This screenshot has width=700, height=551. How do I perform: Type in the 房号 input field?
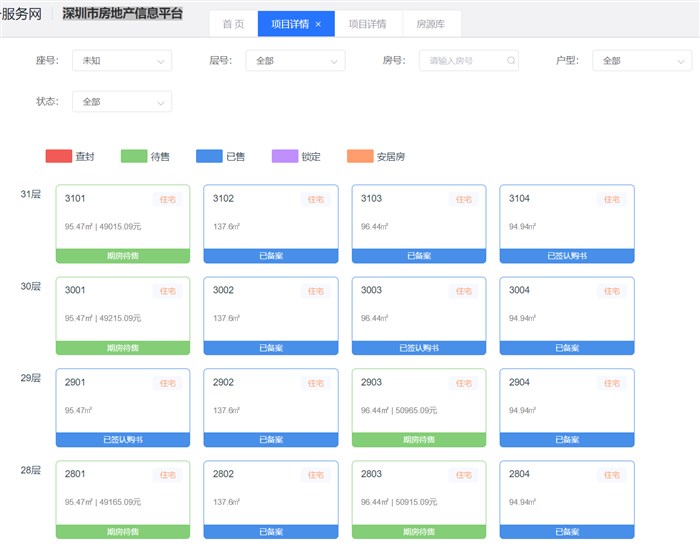[x=460, y=61]
